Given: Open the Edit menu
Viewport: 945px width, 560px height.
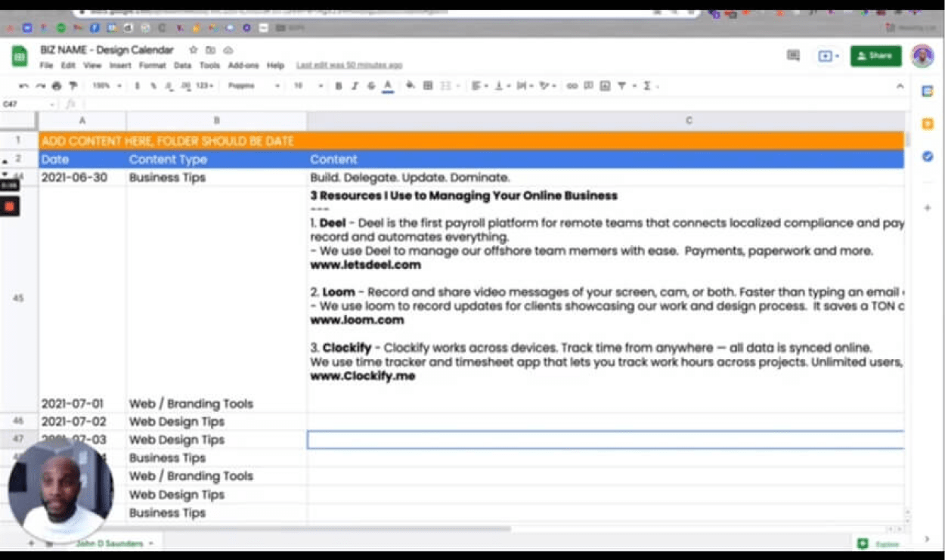Looking at the screenshot, I should [x=68, y=66].
